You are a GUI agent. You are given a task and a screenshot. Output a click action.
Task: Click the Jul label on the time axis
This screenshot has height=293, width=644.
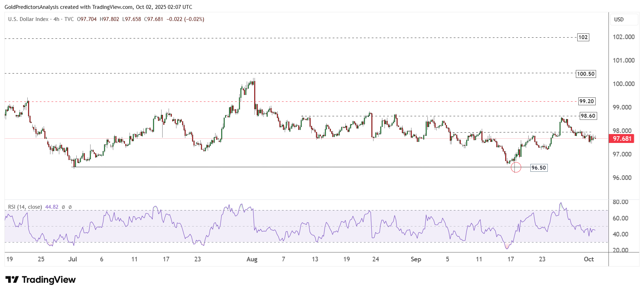pos(72,259)
